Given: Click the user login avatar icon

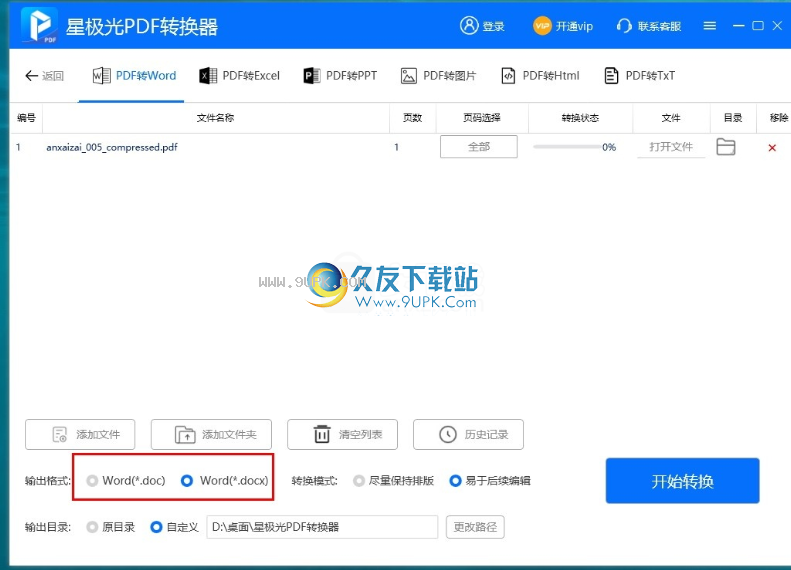Looking at the screenshot, I should 469,25.
